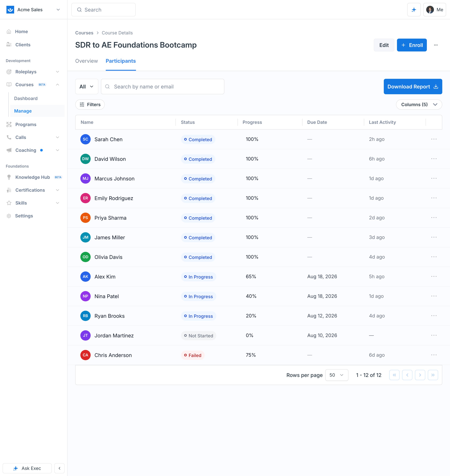
Task: Go to Clients in the sidebar
Action: 23,45
